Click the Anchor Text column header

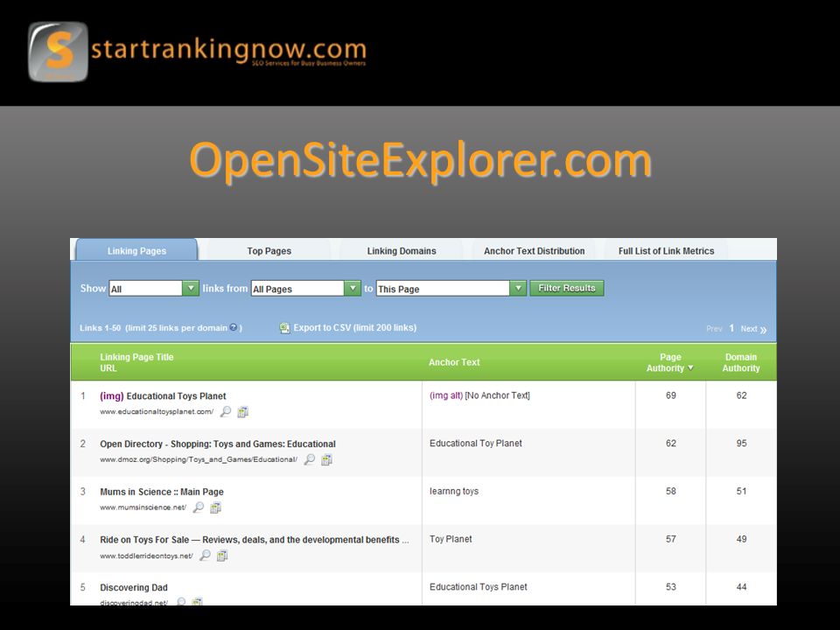[454, 362]
